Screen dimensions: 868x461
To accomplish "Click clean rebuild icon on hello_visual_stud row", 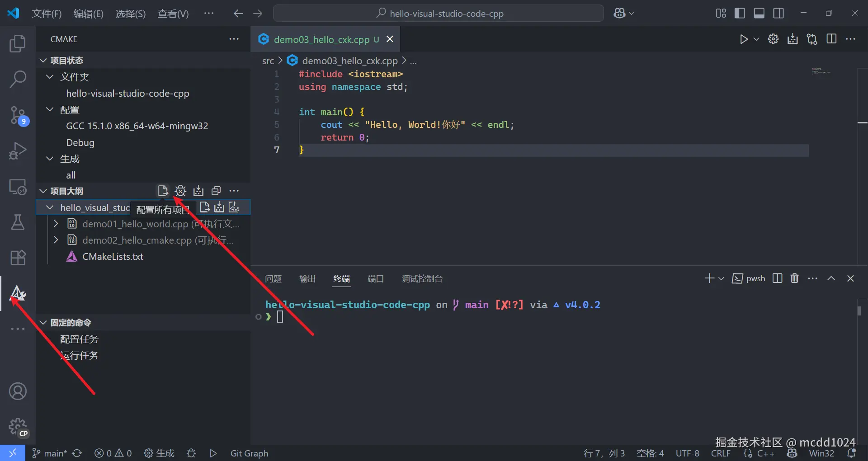I will click(234, 207).
